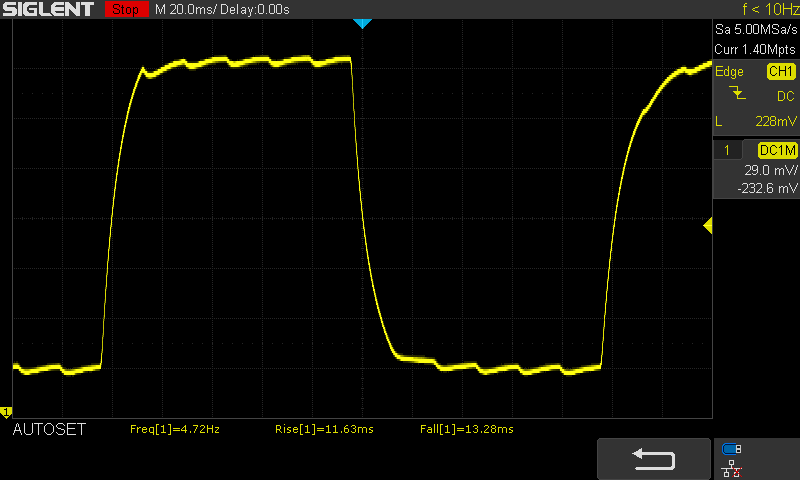Click the back arrow return button

(x=654, y=459)
